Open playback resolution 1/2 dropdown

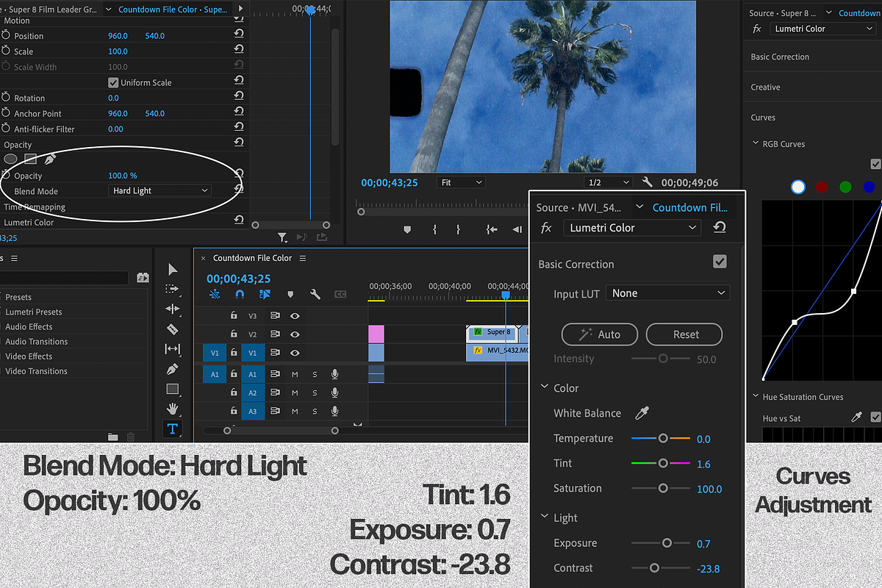click(608, 182)
